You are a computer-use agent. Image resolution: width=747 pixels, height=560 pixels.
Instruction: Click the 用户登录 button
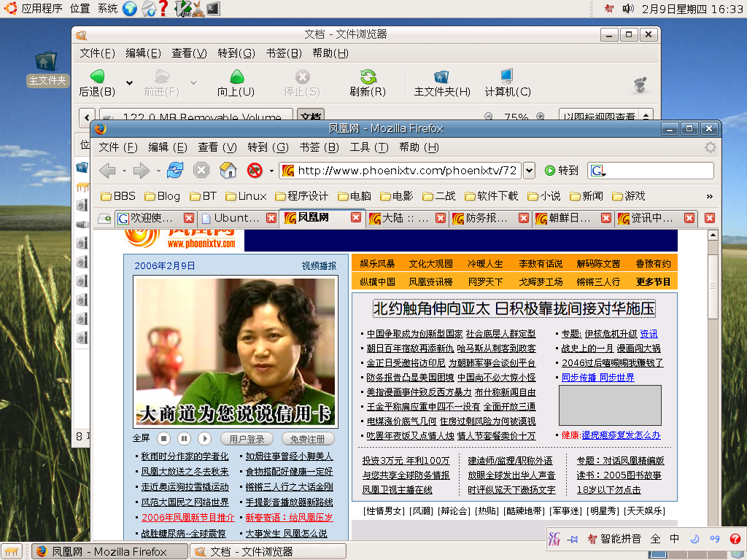247,438
